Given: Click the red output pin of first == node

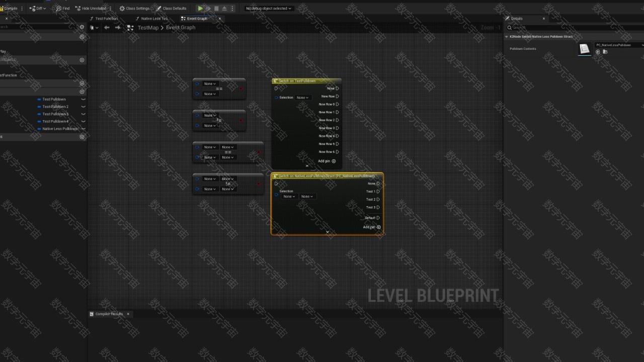Looking at the screenshot, I should point(241,88).
